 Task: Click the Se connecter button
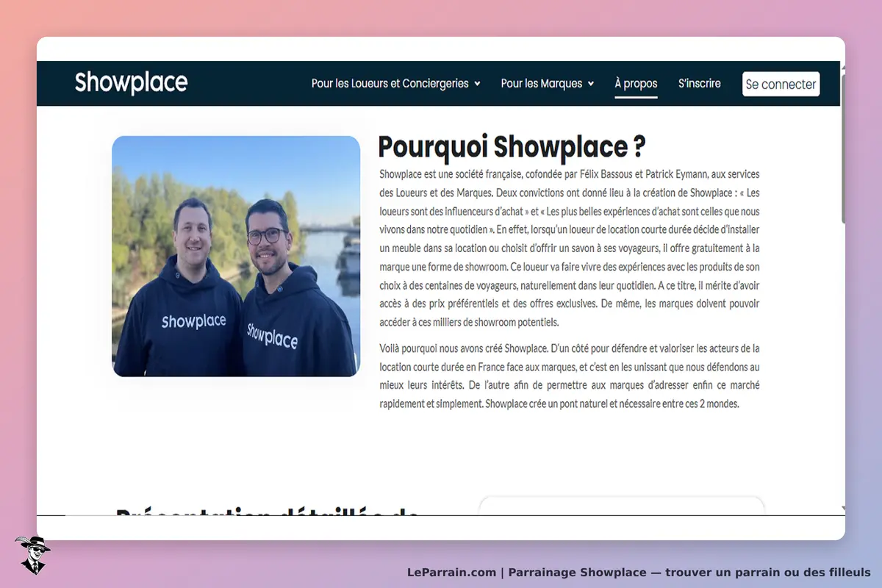[781, 85]
